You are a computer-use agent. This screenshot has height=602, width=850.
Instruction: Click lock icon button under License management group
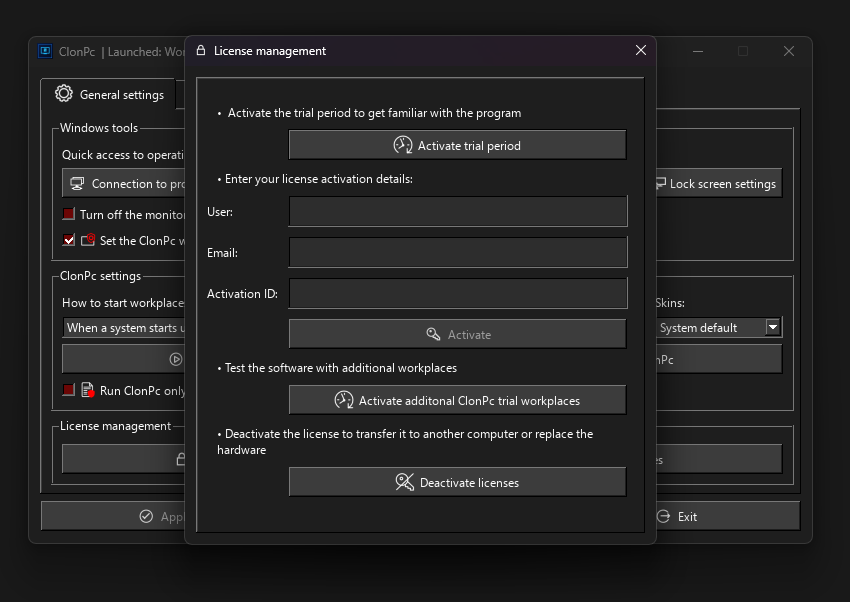[124, 459]
